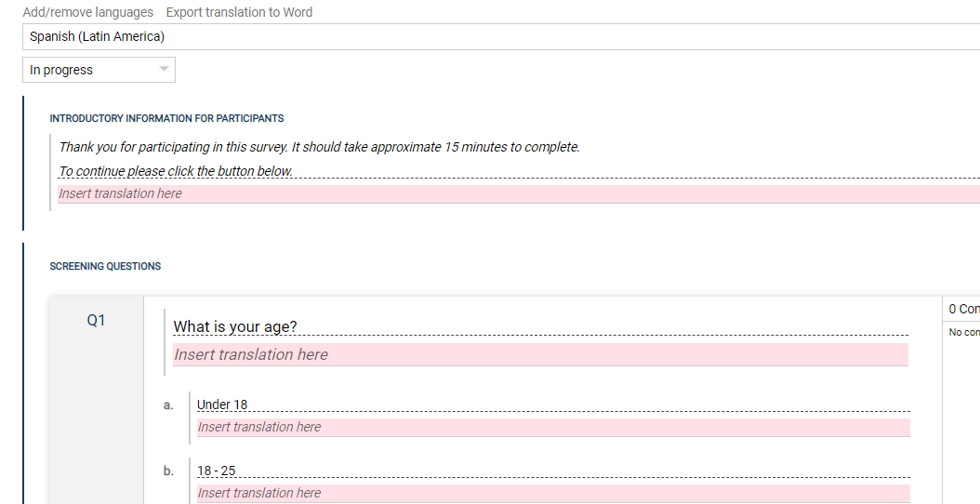Image resolution: width=980 pixels, height=504 pixels.
Task: Click the "18 - 25" answer option text
Action: [216, 471]
